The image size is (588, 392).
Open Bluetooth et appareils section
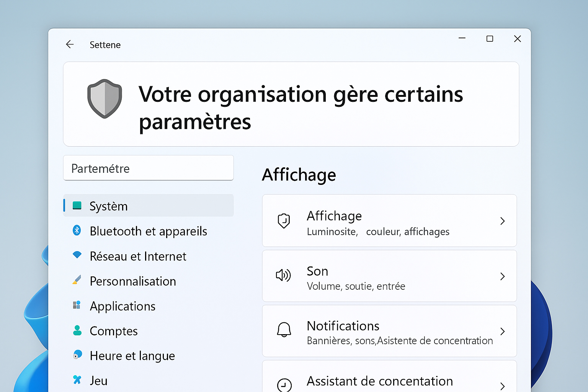(148, 231)
